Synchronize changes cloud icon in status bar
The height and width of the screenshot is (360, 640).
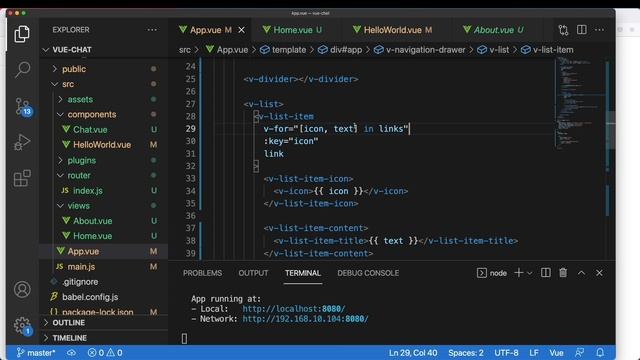point(71,353)
